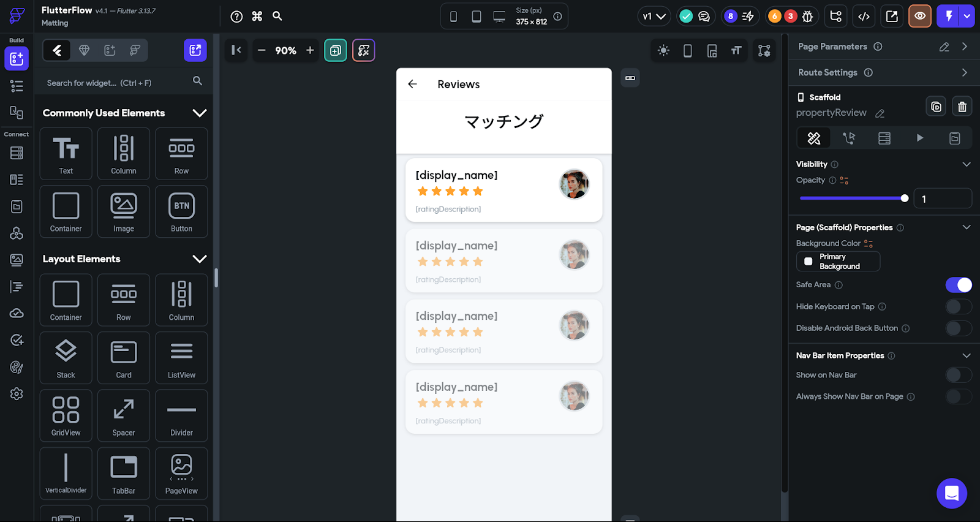Screen dimensions: 980x522
Task: Open the Widget Tree in left sidebar
Action: pos(17,86)
